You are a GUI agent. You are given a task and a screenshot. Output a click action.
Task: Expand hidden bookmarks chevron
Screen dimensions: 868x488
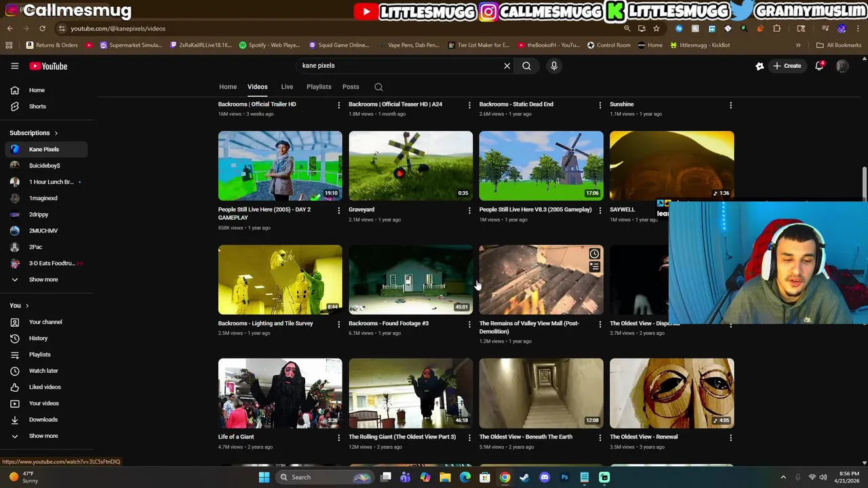[x=798, y=45]
